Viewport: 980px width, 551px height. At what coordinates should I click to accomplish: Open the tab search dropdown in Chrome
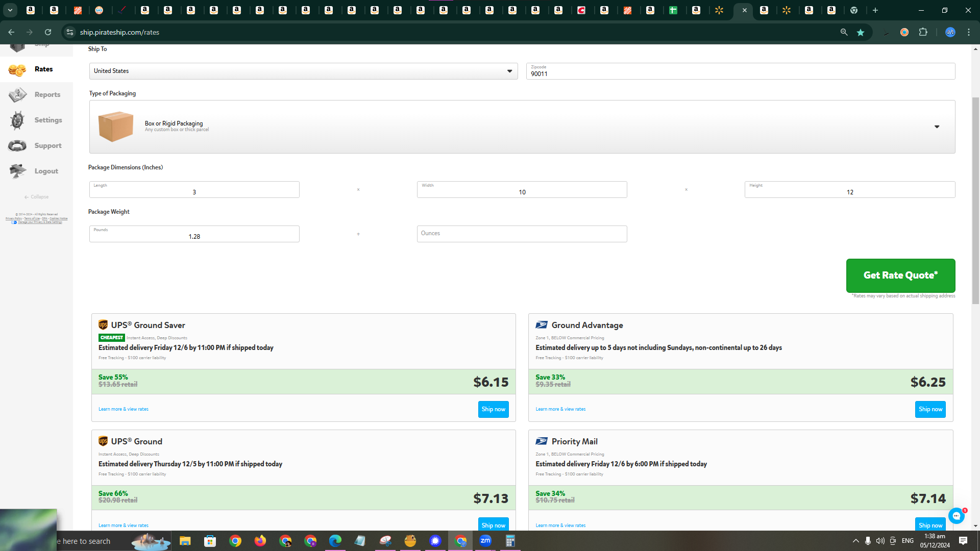[x=10, y=10]
